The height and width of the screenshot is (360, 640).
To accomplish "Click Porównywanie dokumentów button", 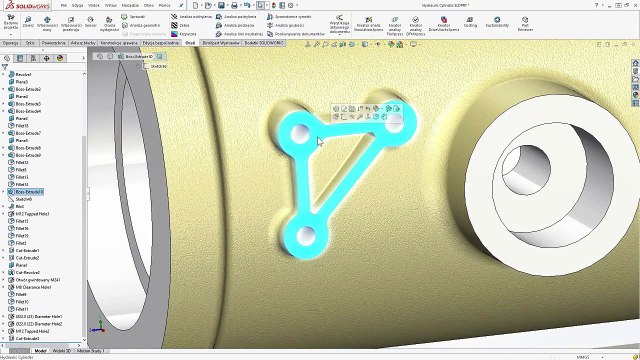I will 296,34.
